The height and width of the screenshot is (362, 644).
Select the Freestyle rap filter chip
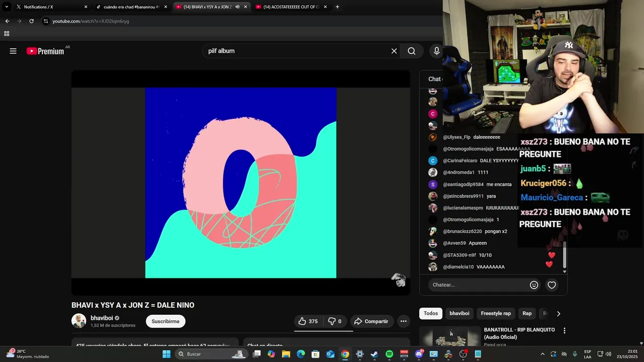click(x=496, y=313)
